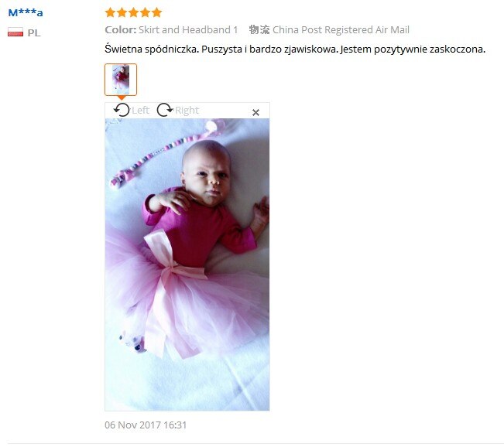This screenshot has width=504, height=447.
Task: Click the "Right" rotate label
Action: pyautogui.click(x=187, y=110)
